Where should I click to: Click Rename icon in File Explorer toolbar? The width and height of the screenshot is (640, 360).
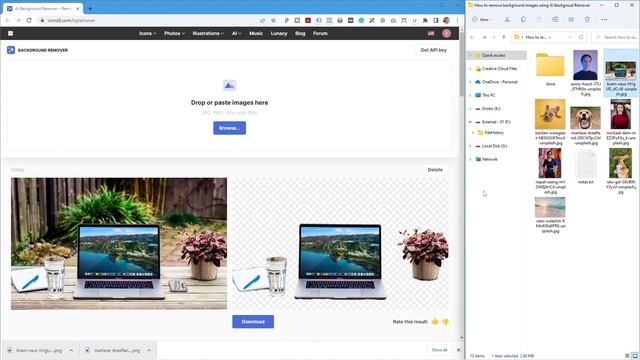[555, 19]
